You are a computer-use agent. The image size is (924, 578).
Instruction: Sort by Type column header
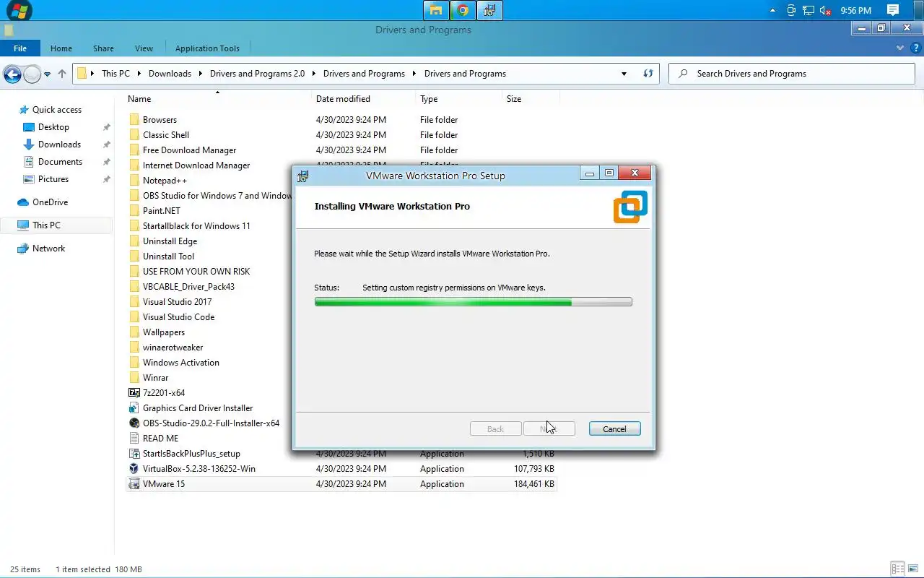coord(429,99)
